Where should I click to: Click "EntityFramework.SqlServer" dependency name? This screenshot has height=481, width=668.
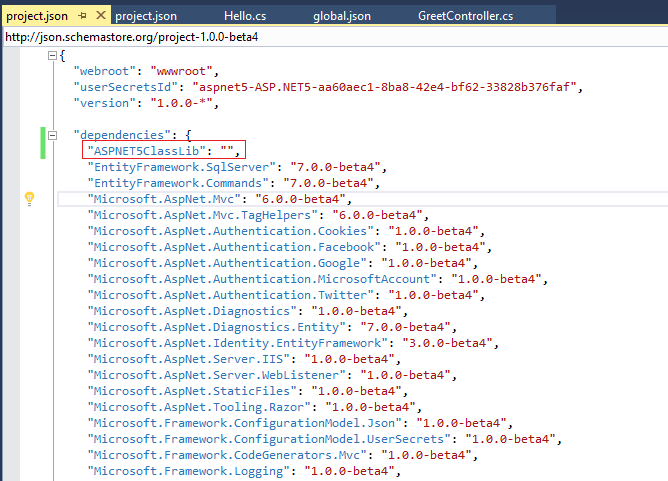pos(181,167)
